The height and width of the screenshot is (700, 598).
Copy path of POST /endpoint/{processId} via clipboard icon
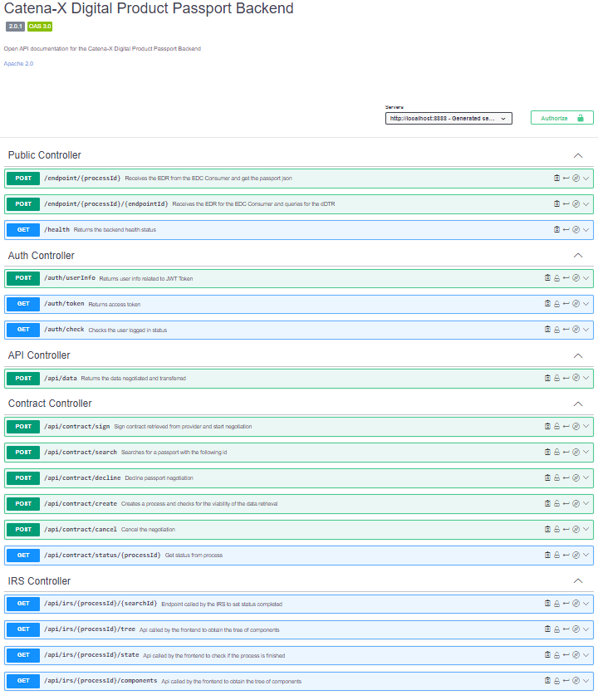(557, 179)
